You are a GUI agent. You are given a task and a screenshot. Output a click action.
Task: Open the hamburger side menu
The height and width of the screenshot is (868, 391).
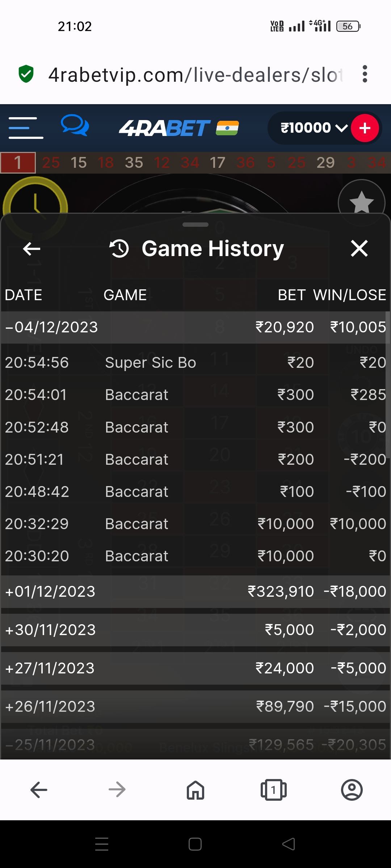click(26, 128)
